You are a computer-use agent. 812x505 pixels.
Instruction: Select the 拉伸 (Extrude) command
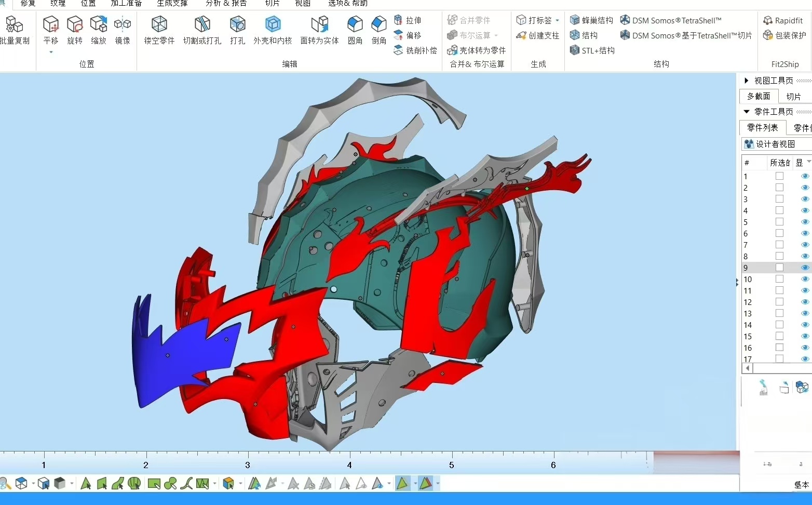click(408, 20)
